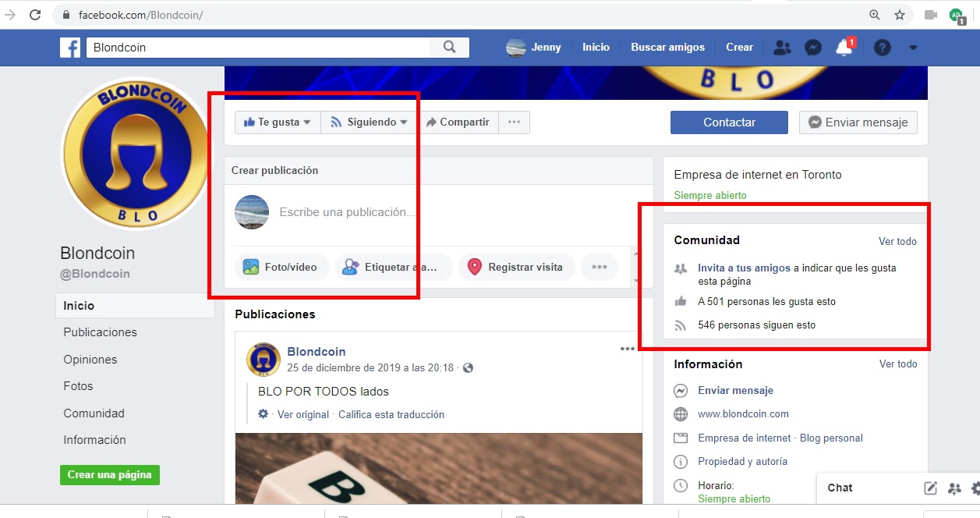Viewport: 980px width, 518px height.
Task: Click new message icon in Chat bar
Action: tap(930, 488)
